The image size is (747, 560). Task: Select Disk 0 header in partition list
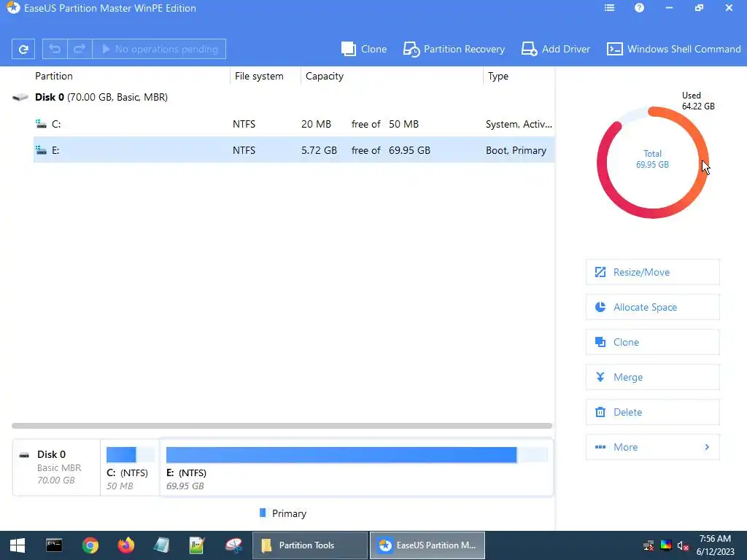(x=101, y=97)
